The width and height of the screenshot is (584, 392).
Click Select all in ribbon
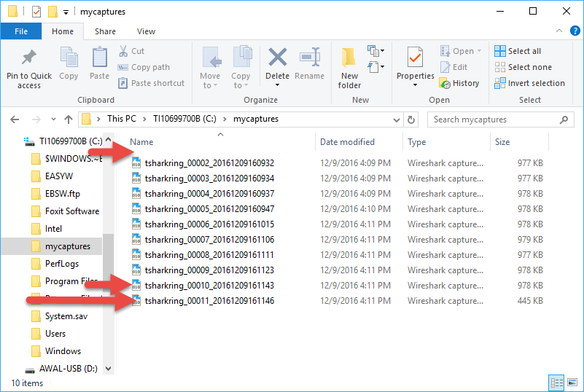(518, 51)
